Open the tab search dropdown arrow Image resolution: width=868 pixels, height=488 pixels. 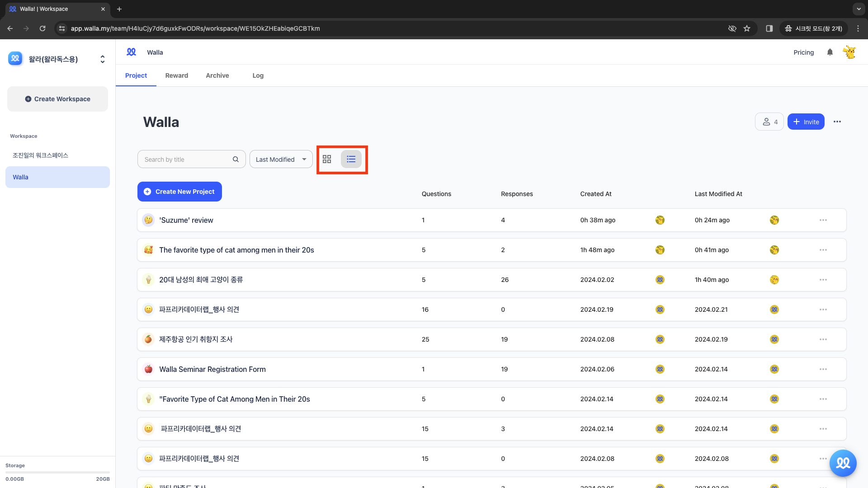[859, 9]
